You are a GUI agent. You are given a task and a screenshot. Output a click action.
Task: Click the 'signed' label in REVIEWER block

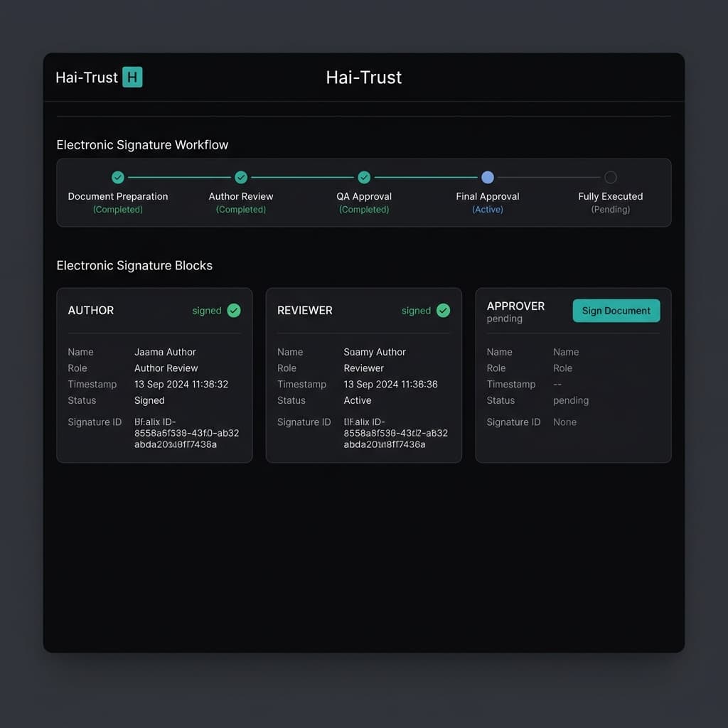click(x=417, y=311)
